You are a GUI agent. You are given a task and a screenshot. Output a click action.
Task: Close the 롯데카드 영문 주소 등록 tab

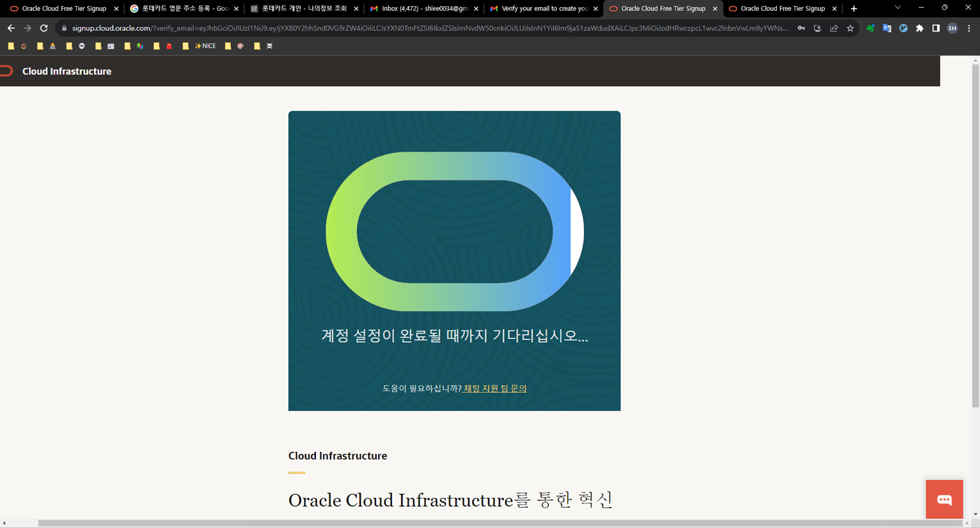[236, 8]
